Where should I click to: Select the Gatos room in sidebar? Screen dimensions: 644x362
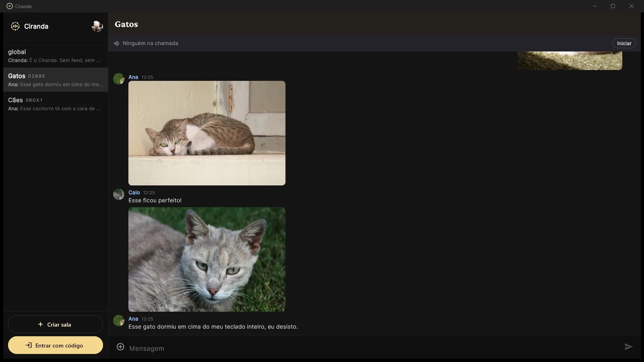pyautogui.click(x=56, y=80)
